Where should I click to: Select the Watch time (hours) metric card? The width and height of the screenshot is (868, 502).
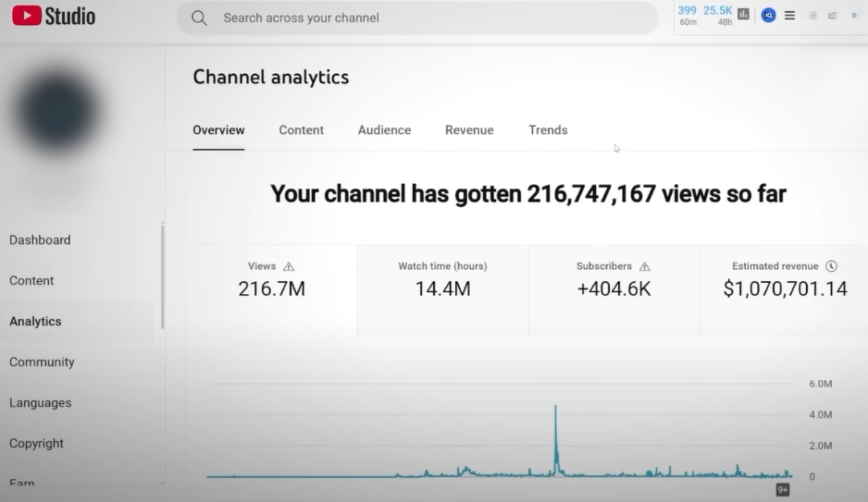[443, 289]
